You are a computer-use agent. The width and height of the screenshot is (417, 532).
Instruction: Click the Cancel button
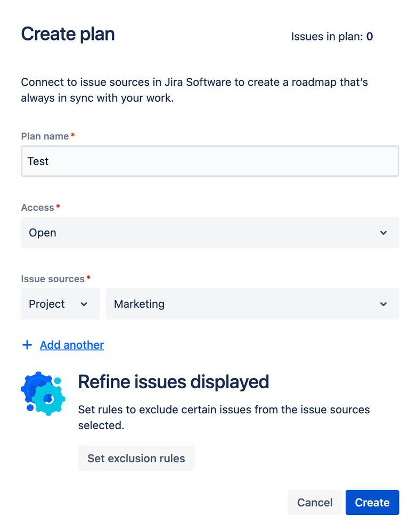click(x=315, y=503)
